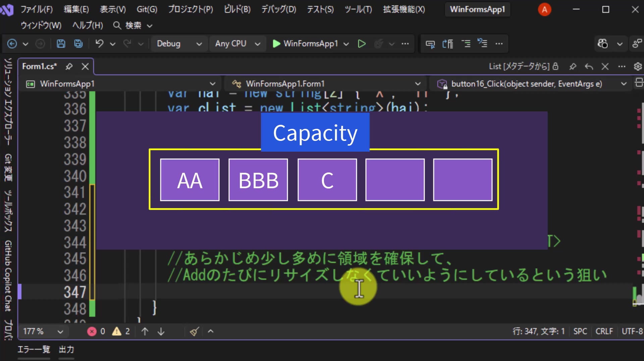Pin the Form1.cs tab with pin icon

click(x=69, y=66)
